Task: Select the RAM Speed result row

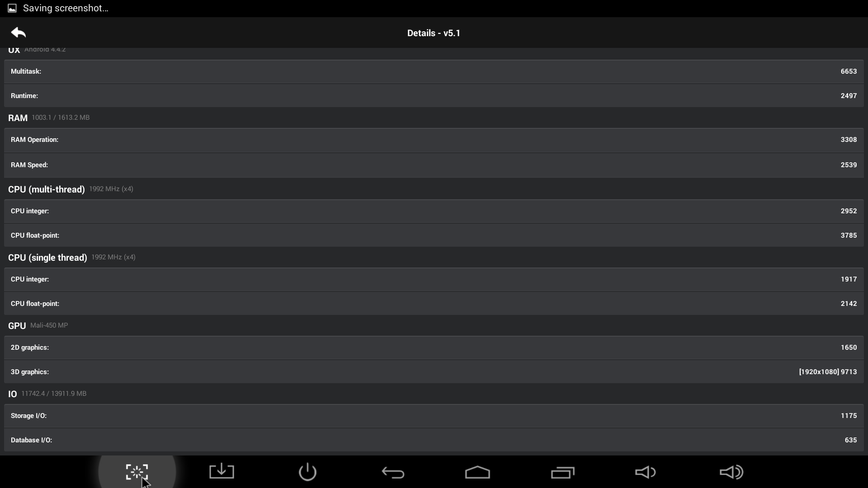Action: pos(434,165)
